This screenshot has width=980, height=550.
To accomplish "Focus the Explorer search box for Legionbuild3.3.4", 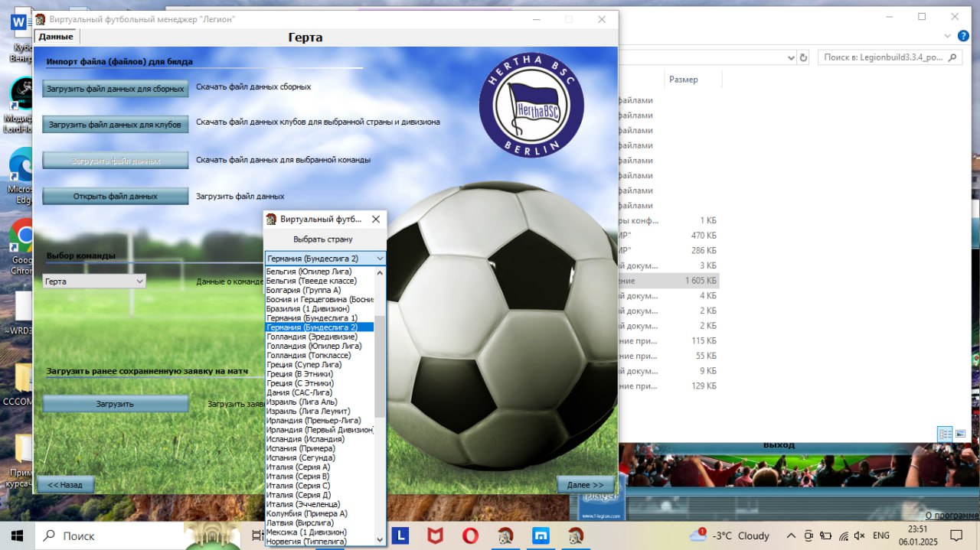I will (890, 57).
